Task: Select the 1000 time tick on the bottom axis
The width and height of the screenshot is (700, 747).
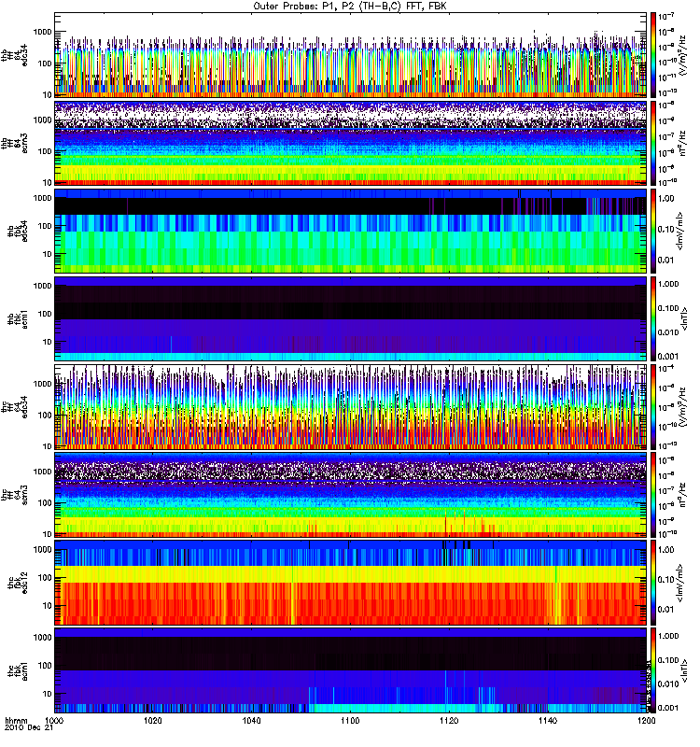Action: click(x=56, y=722)
